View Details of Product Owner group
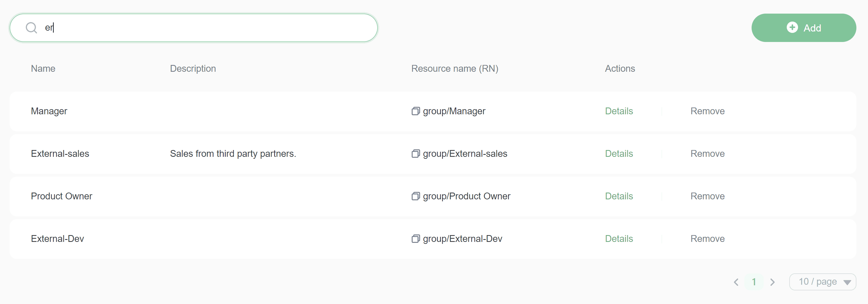The width and height of the screenshot is (868, 304). click(619, 196)
